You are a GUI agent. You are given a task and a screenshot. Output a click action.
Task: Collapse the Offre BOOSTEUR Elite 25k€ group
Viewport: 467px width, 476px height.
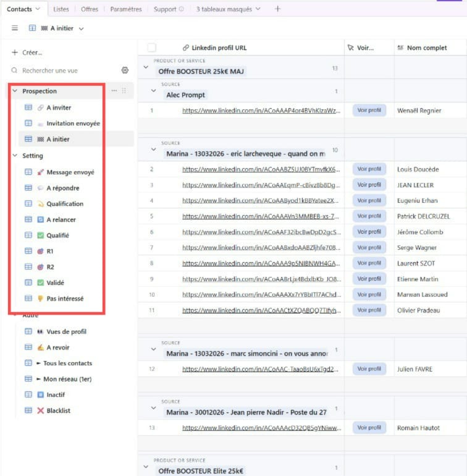pos(146,467)
